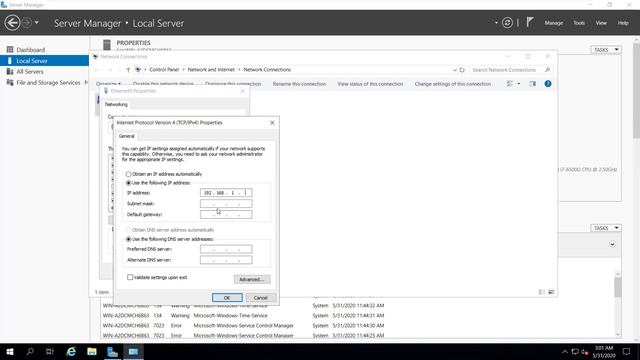Click the Server Manager taskbar icon

[x=112, y=352]
